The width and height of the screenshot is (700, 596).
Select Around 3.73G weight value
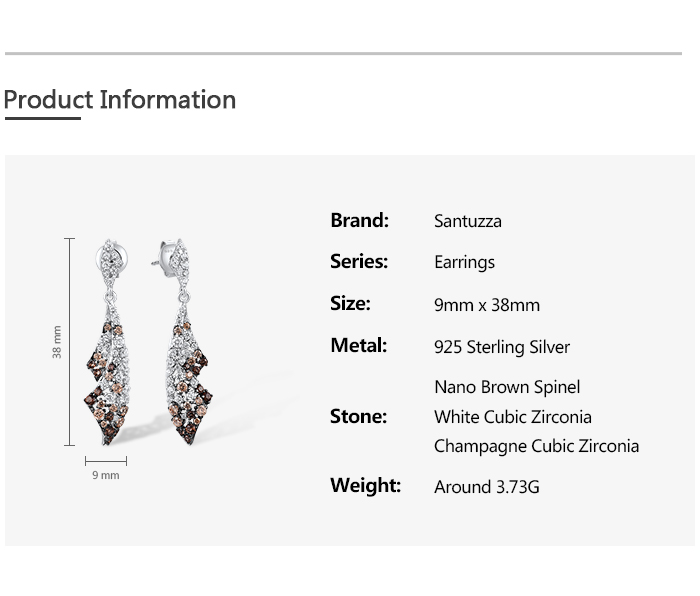pos(487,487)
